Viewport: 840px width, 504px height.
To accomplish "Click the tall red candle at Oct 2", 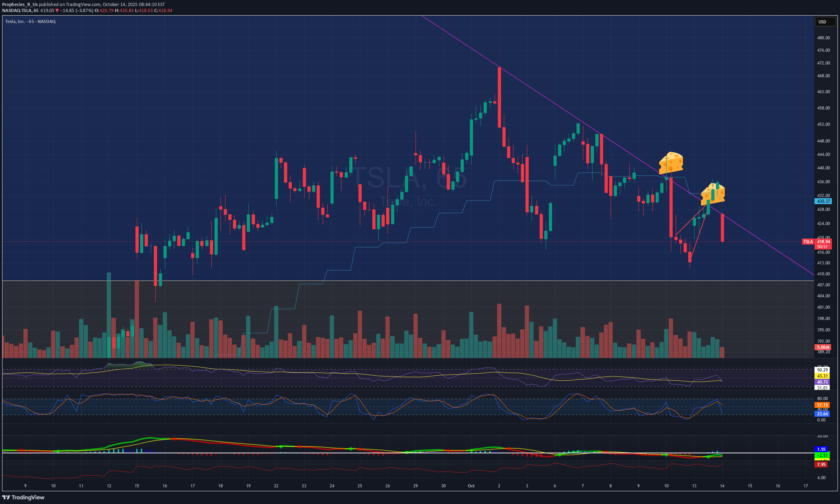I will tap(499, 97).
